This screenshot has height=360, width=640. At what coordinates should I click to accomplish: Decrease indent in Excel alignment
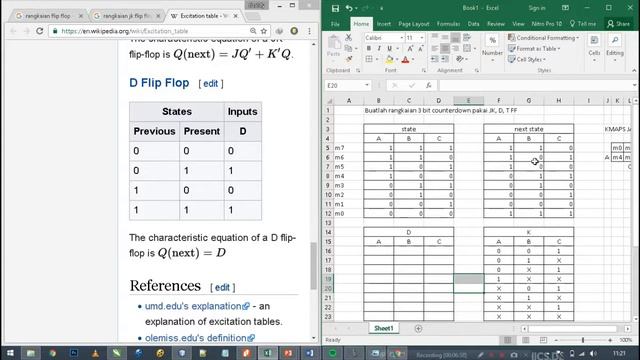tap(435, 60)
